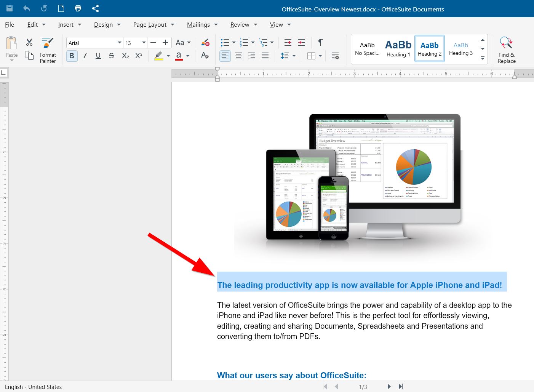Open the Review menu

tap(240, 24)
